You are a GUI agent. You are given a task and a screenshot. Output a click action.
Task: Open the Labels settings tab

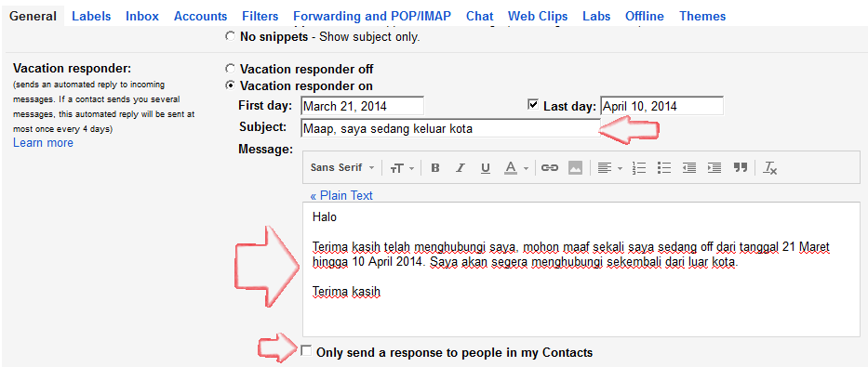pos(91,17)
